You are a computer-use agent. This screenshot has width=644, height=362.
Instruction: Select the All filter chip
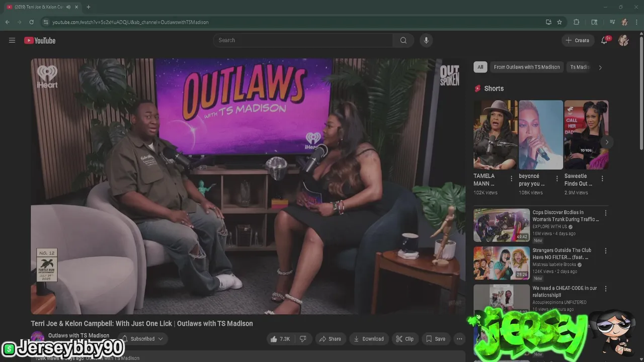[x=480, y=67]
